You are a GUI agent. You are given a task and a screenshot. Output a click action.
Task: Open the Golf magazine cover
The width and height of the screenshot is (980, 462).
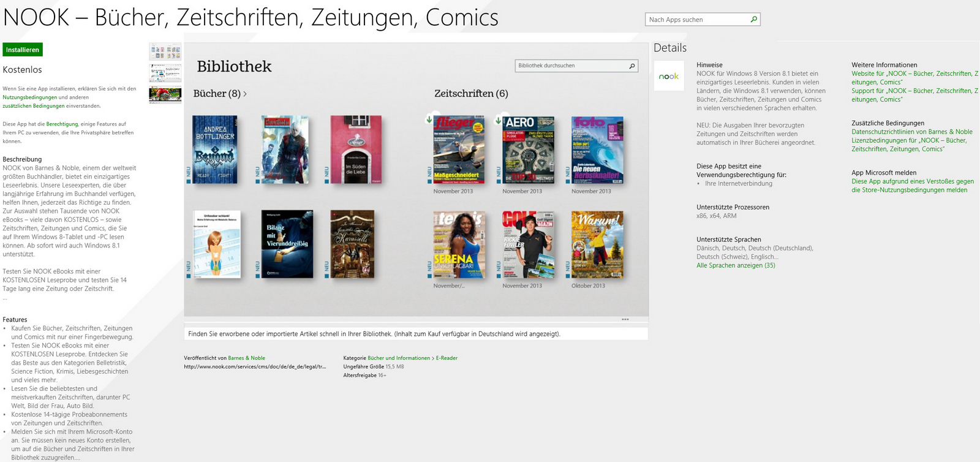(x=528, y=244)
